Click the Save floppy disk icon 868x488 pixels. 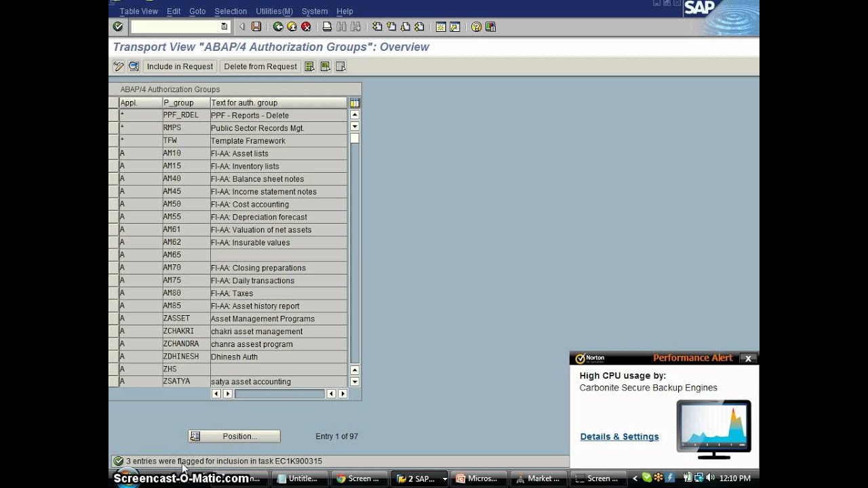256,26
